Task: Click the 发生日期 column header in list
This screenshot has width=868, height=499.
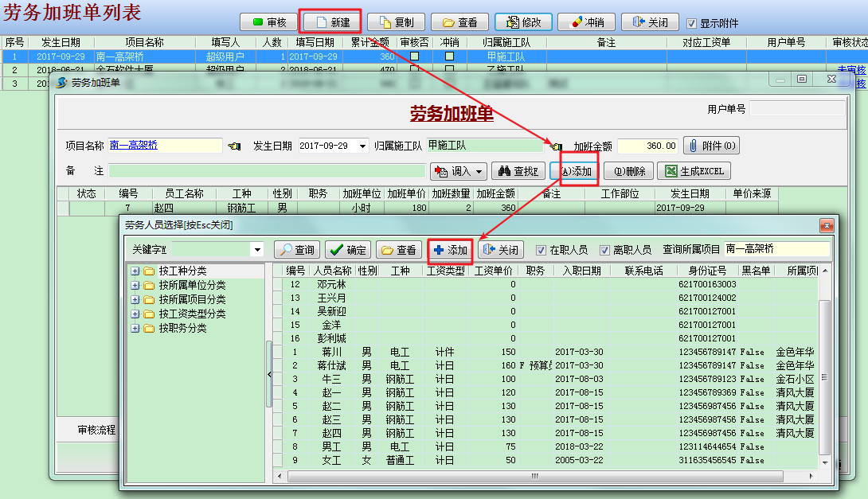Action: coord(61,43)
